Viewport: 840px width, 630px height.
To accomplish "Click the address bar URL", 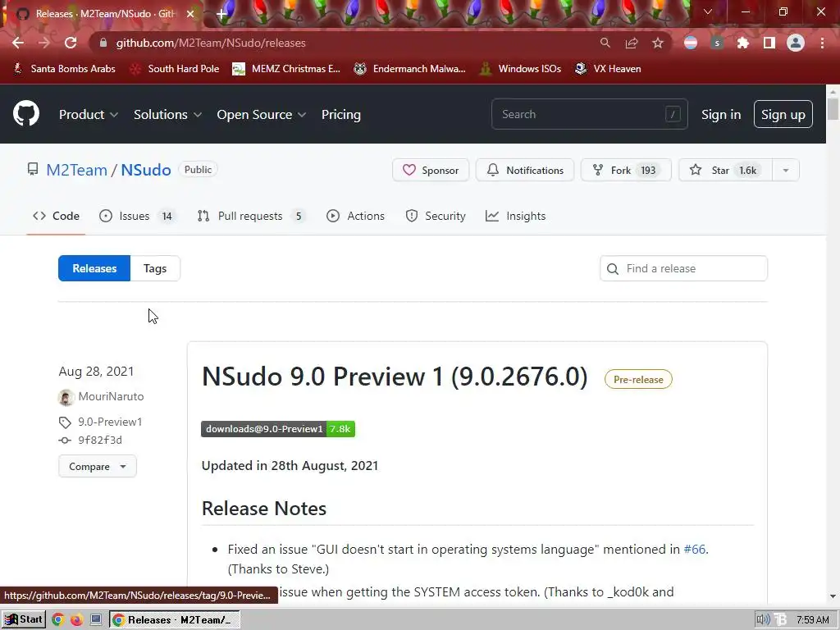I will (x=211, y=43).
